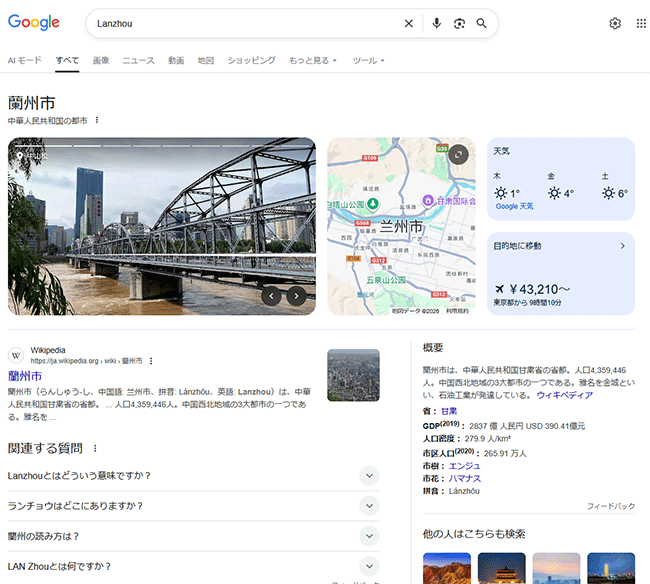650x584 pixels.
Task: Click Saturday's 6° weather forecast
Action: click(615, 193)
